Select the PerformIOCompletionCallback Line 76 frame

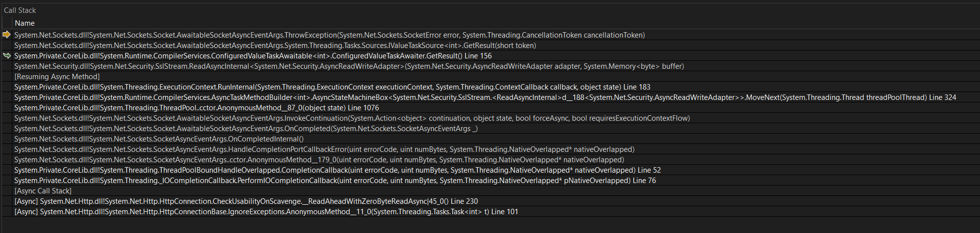[335, 181]
